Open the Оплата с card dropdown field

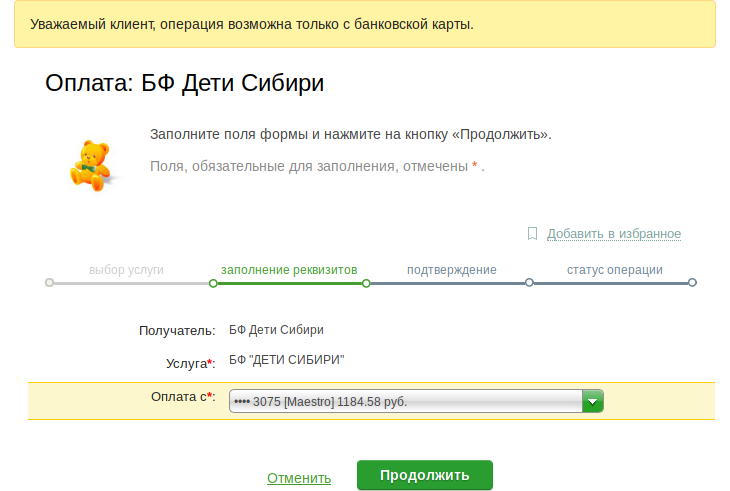click(x=416, y=401)
